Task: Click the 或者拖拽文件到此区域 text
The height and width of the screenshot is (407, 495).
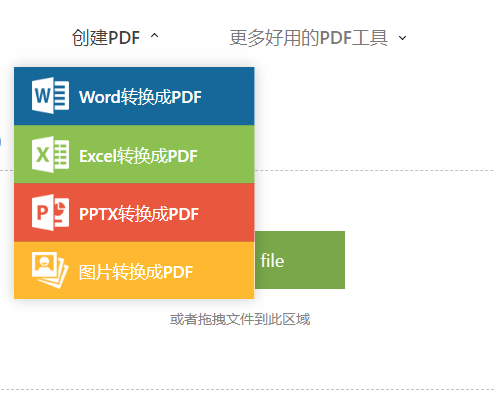Action: 240,319
